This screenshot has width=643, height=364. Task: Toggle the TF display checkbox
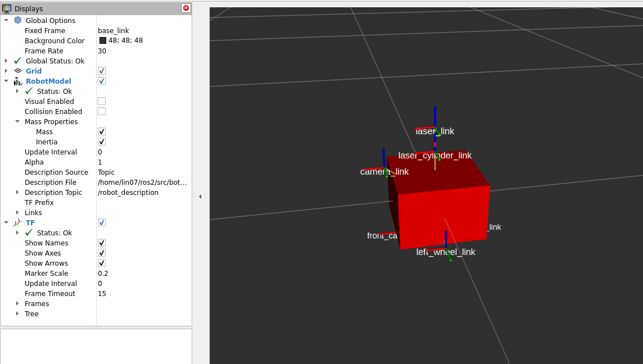(x=102, y=222)
